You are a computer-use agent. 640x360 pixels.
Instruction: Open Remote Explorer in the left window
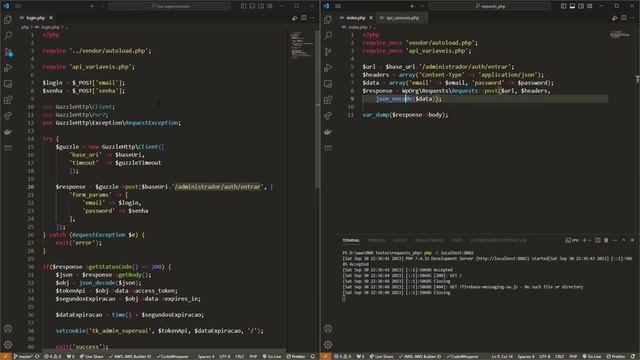[x=8, y=84]
